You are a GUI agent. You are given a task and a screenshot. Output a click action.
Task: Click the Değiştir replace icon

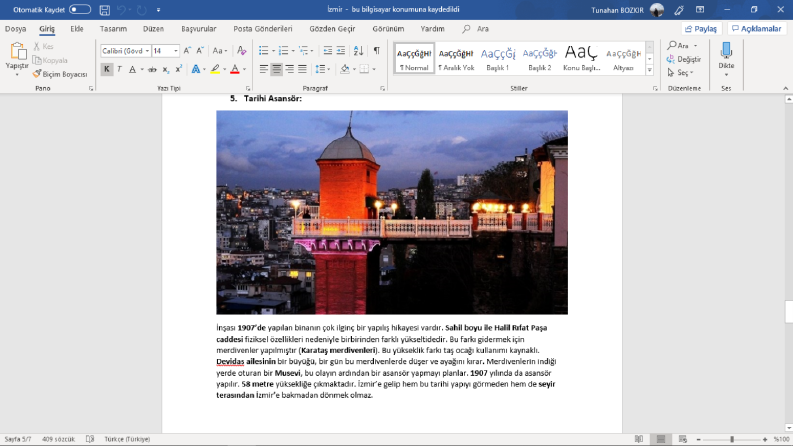tap(684, 59)
